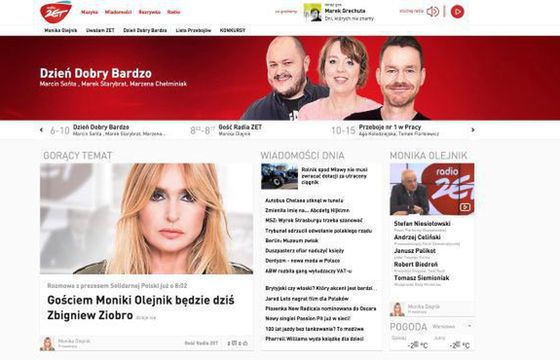This screenshot has width=560, height=360.
Task: Open the news Duszpasterz ofiar nadużyć księży
Action: (x=305, y=251)
